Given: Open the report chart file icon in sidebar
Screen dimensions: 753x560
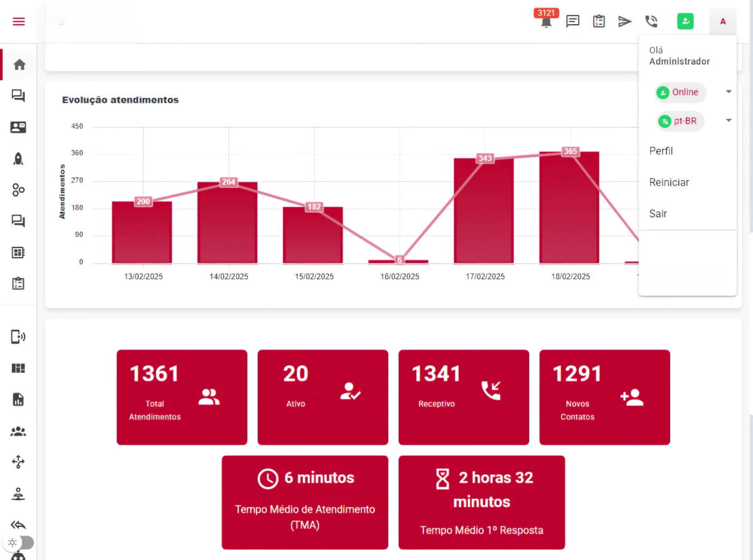Looking at the screenshot, I should [x=18, y=400].
